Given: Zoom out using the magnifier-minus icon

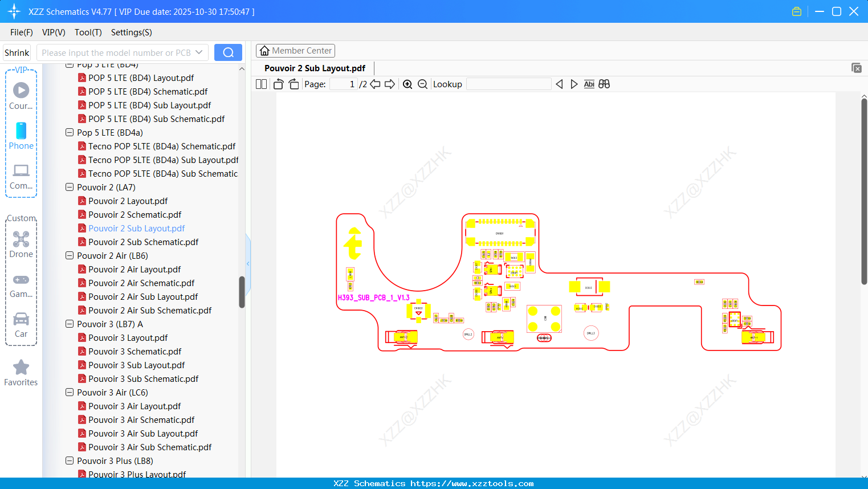Looking at the screenshot, I should tap(422, 84).
